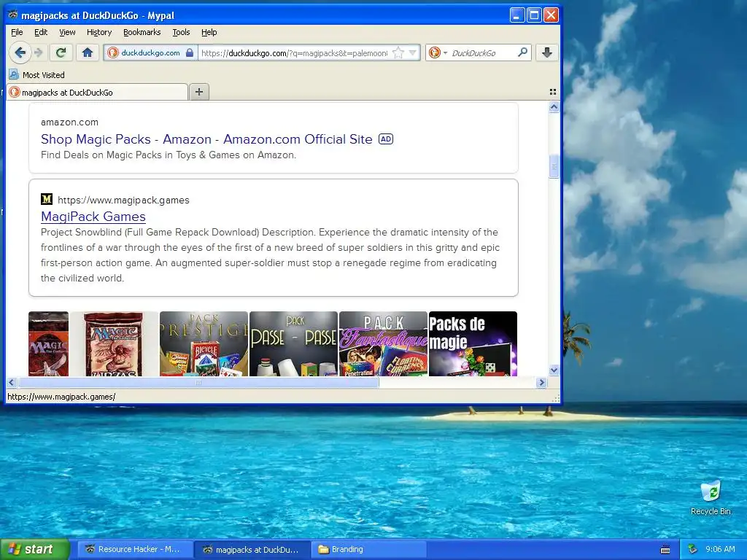747x560 pixels.
Task: Click the system tray network icon
Action: pyautogui.click(x=693, y=550)
